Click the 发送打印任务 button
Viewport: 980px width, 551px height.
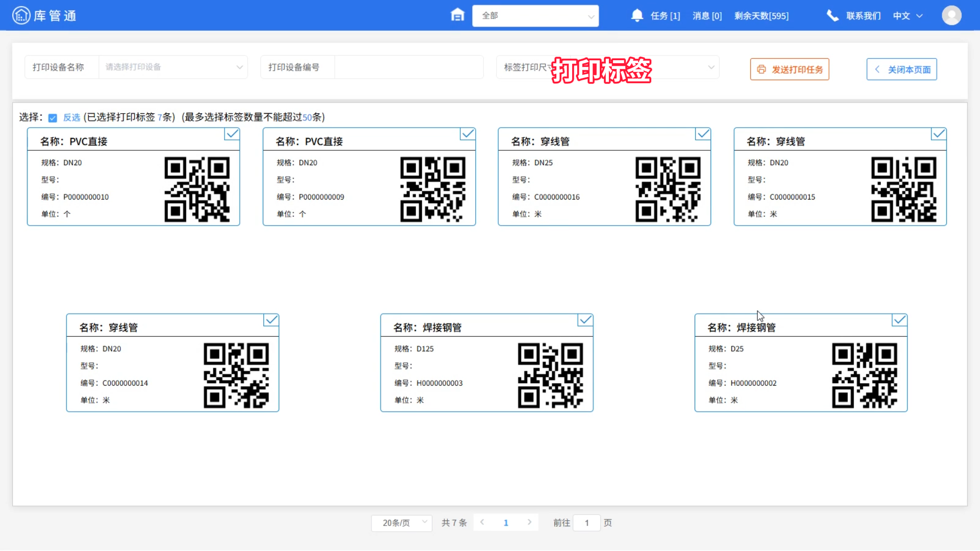(x=790, y=69)
